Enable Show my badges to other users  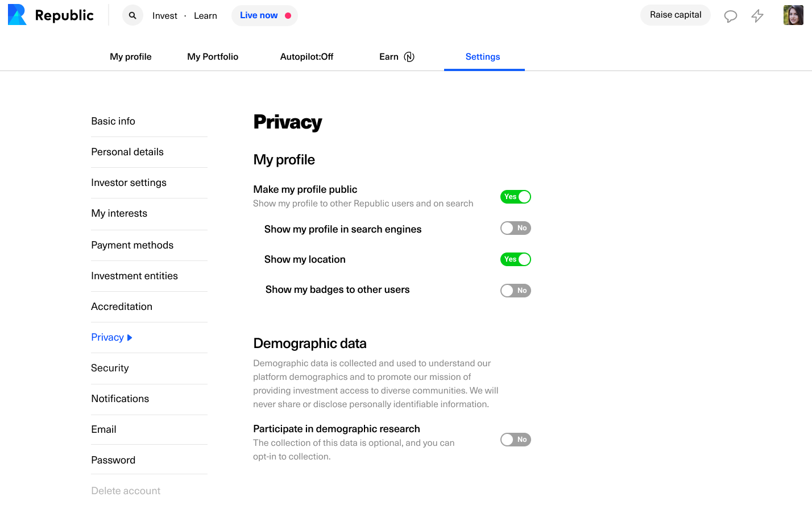pos(515,291)
